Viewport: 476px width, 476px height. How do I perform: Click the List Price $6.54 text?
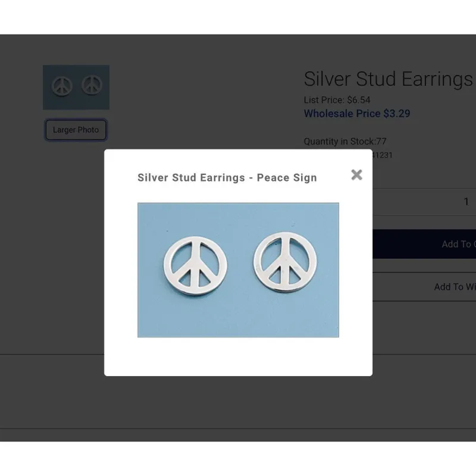[x=337, y=100]
